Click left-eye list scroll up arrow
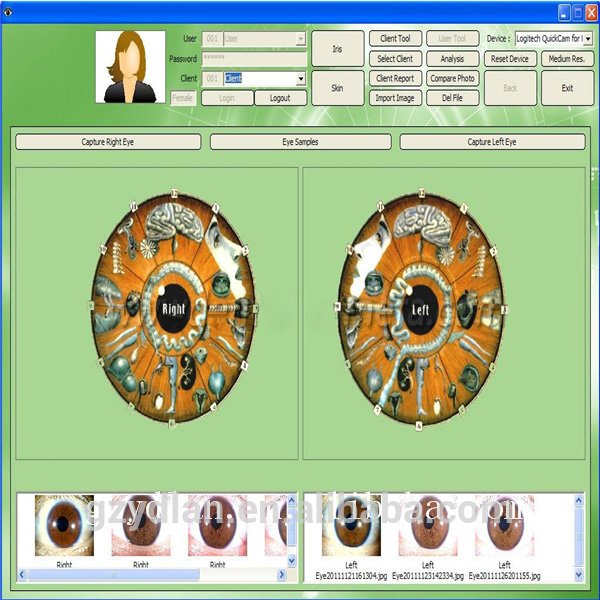Image resolution: width=600 pixels, height=600 pixels. click(579, 500)
